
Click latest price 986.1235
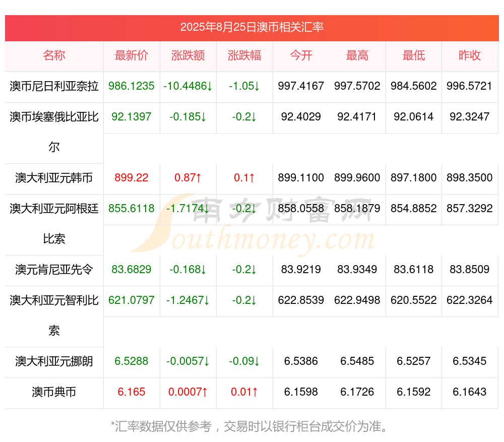pyautogui.click(x=132, y=86)
